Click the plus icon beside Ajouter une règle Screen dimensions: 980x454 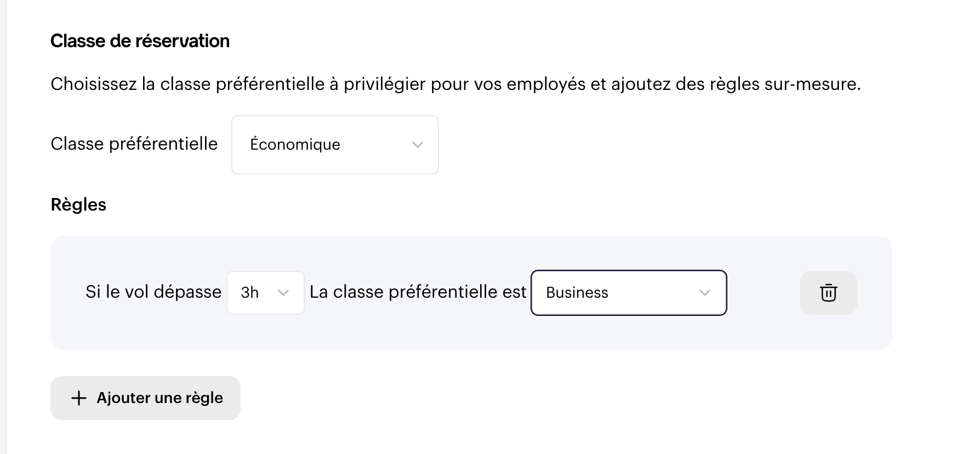79,398
